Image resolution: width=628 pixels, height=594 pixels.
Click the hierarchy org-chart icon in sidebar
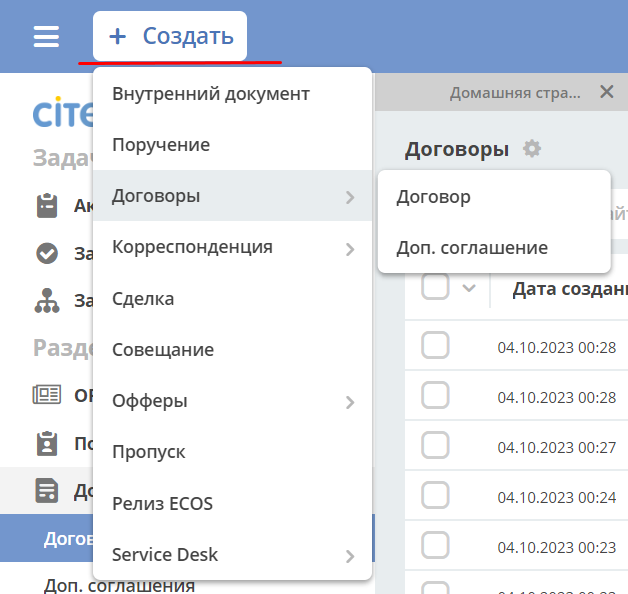(47, 300)
